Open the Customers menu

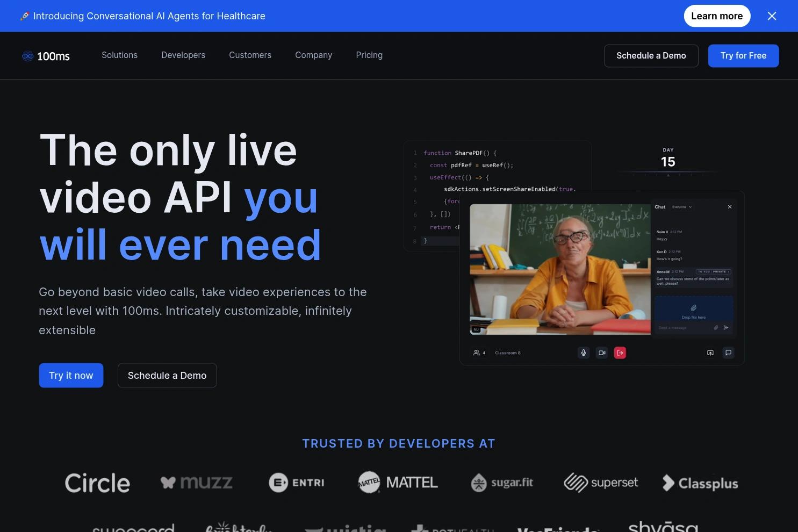coord(250,55)
